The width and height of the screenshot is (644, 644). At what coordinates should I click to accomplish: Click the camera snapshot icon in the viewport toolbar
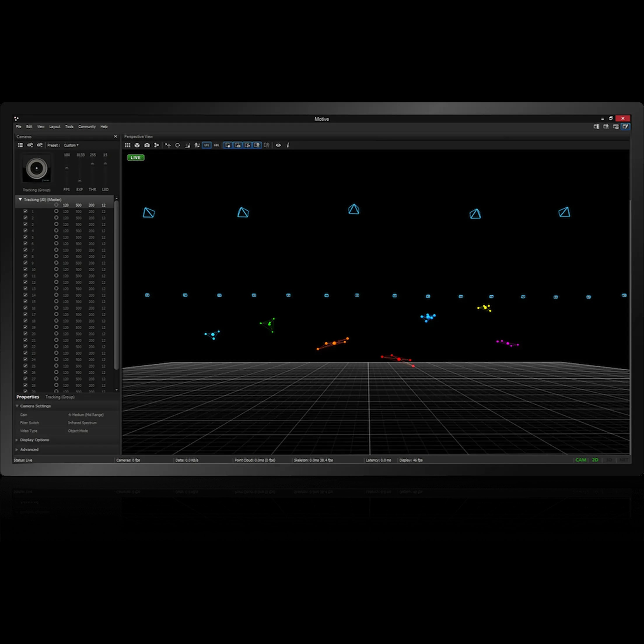coord(147,145)
